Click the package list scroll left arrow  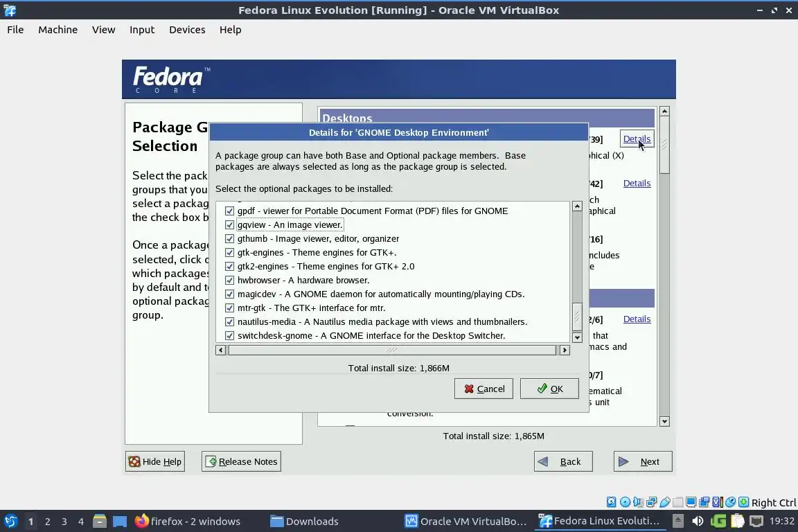[220, 351]
